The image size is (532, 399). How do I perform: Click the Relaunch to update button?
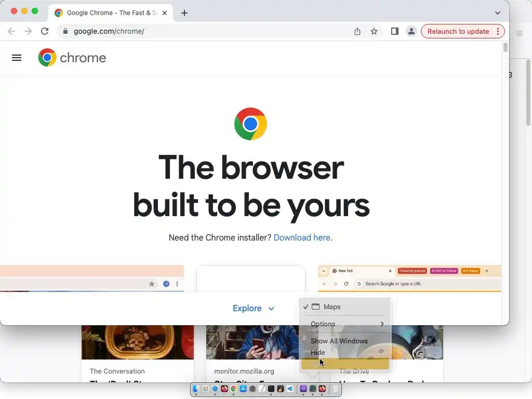pos(458,31)
